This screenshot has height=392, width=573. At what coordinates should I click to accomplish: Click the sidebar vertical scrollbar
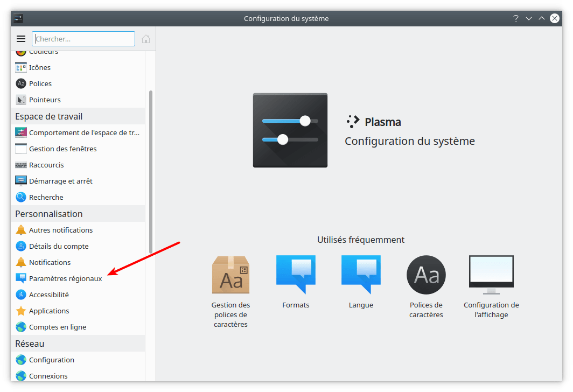(x=151, y=172)
